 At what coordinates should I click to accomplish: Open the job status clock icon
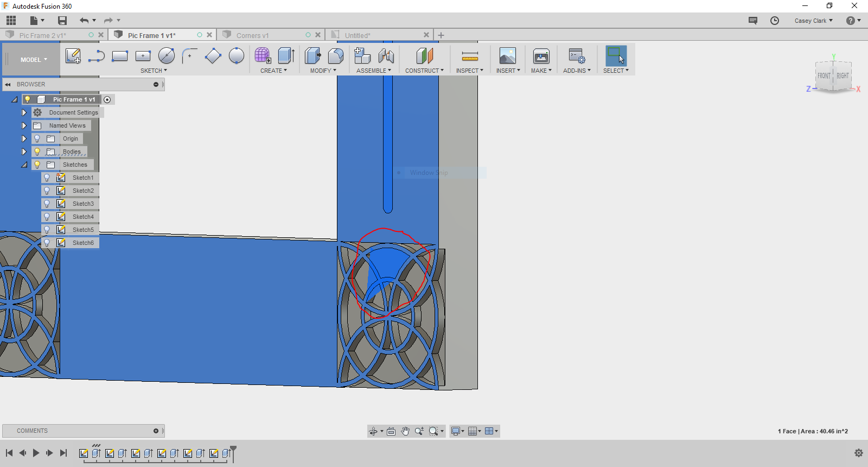tap(775, 21)
